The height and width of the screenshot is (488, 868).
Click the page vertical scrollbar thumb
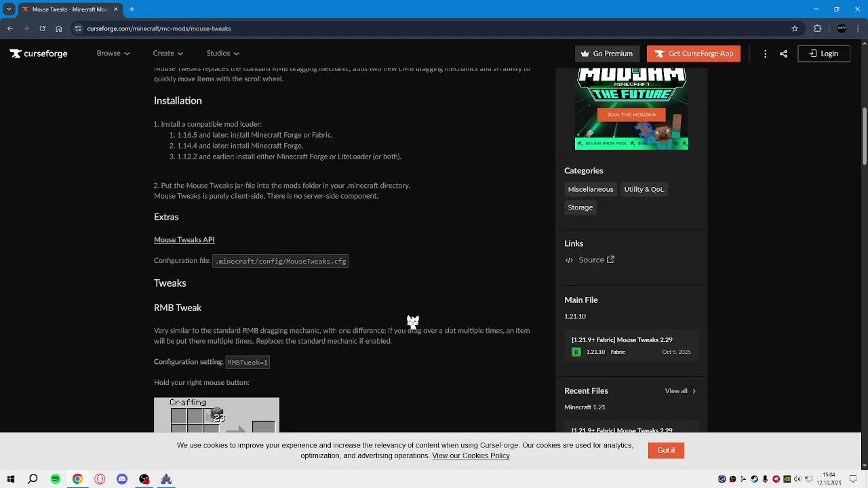pyautogui.click(x=864, y=136)
